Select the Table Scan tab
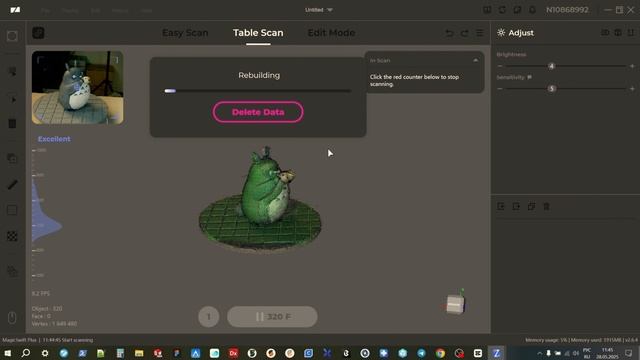The image size is (640, 360). click(258, 33)
